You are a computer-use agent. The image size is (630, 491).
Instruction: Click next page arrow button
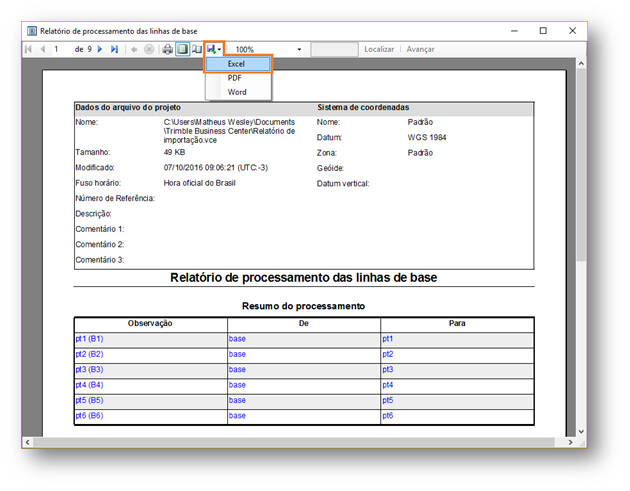tap(100, 49)
